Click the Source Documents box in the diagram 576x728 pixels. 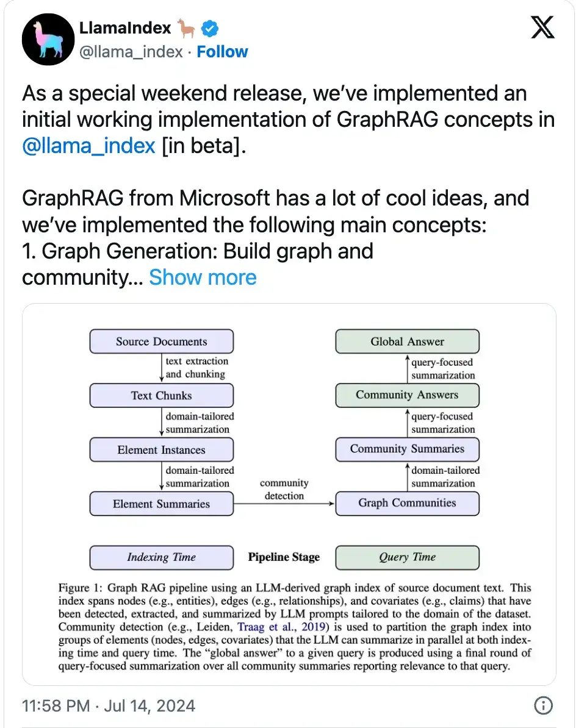[161, 341]
